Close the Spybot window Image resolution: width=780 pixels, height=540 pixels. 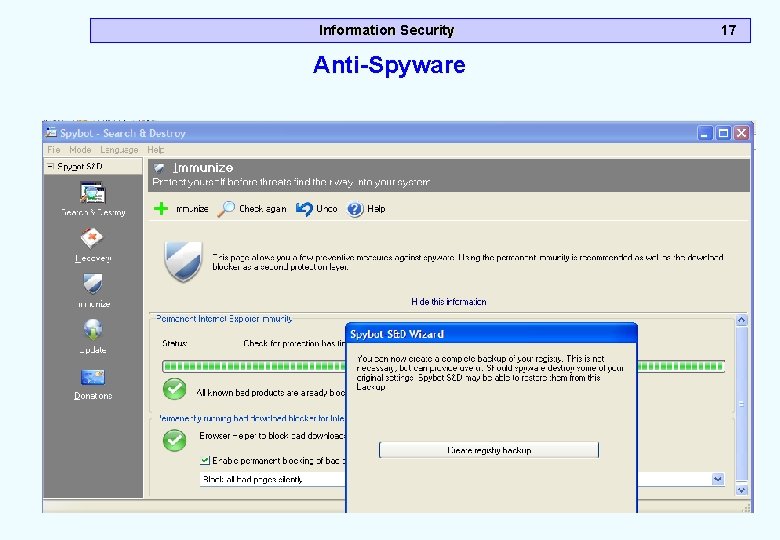741,133
